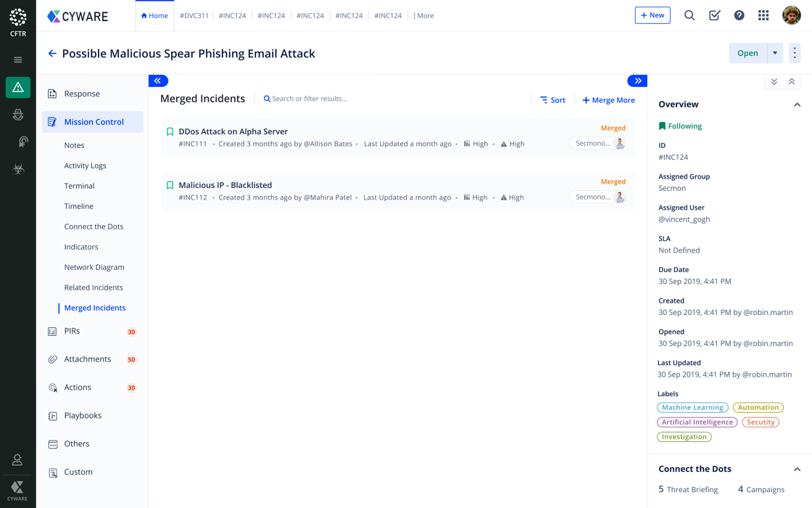Image resolution: width=812 pixels, height=508 pixels.
Task: Select the Machine Learning label tag
Action: (692, 408)
